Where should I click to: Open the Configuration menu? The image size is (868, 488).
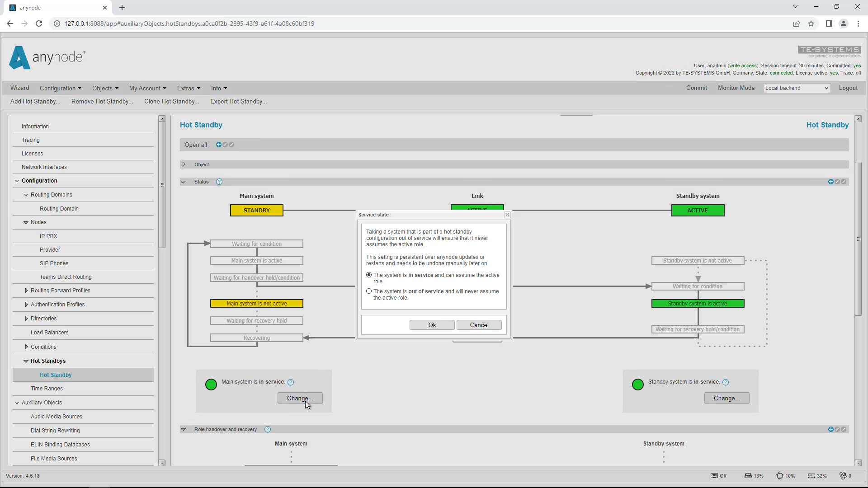coord(61,88)
